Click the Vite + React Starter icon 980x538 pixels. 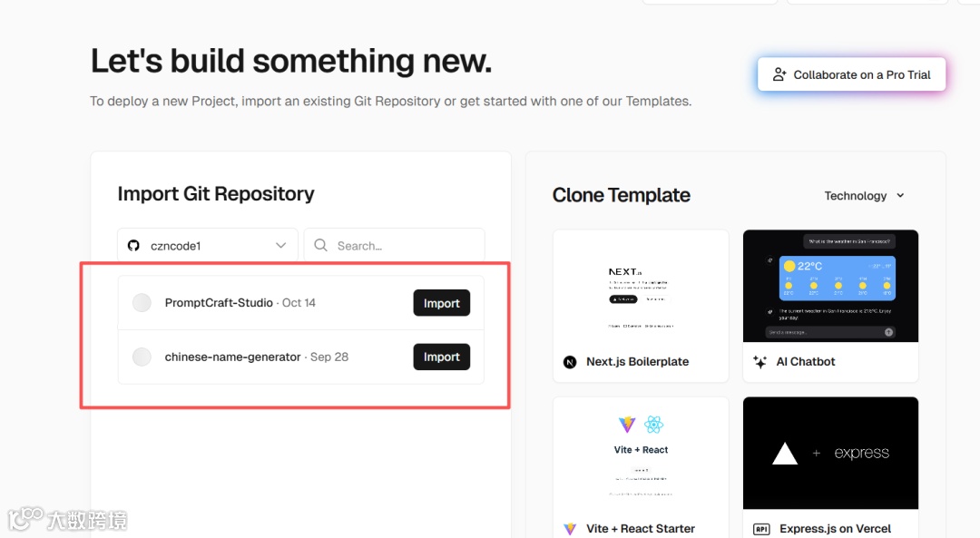(570, 529)
